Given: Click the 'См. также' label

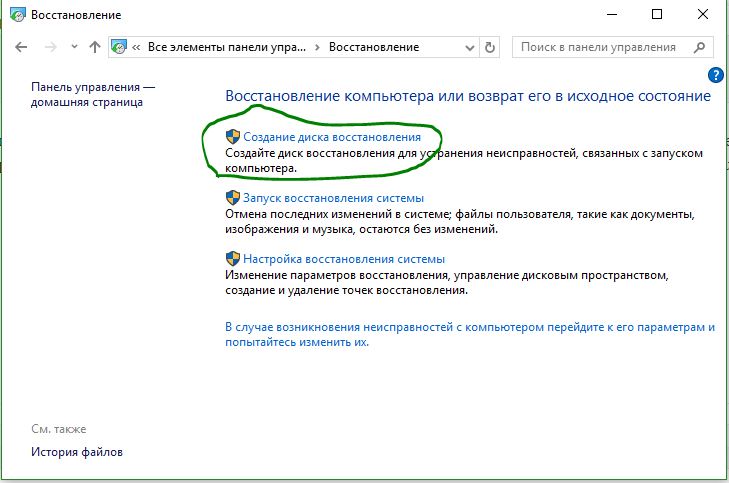Looking at the screenshot, I should (59, 429).
